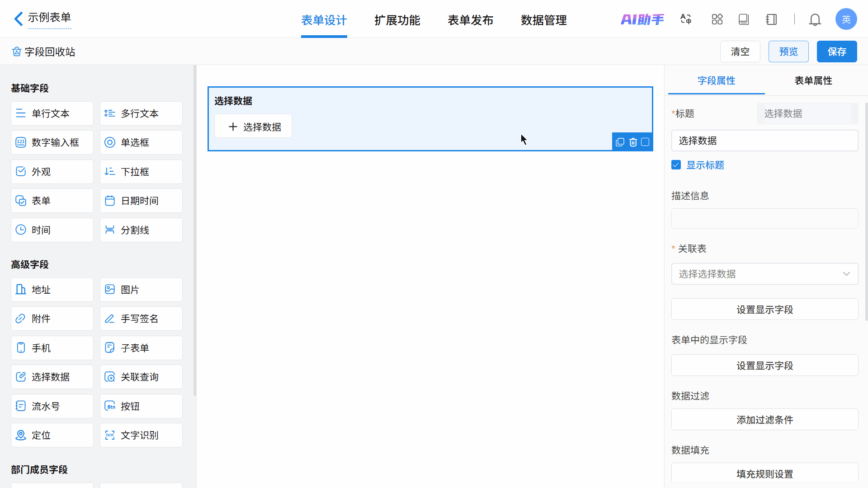Uncheck the 显示标题 checkbox
Image resolution: width=868 pixels, height=488 pixels.
(676, 165)
